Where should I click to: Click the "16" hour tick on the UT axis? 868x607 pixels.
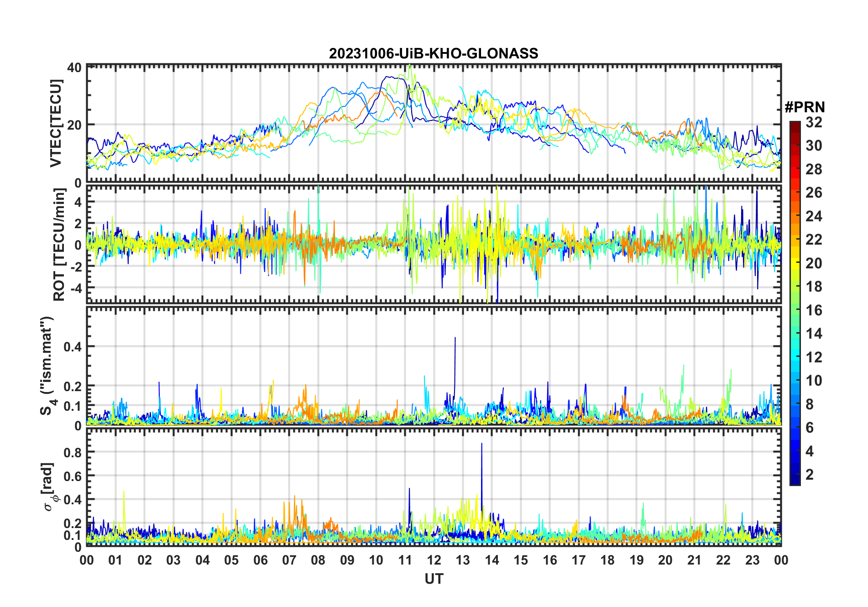point(549,560)
